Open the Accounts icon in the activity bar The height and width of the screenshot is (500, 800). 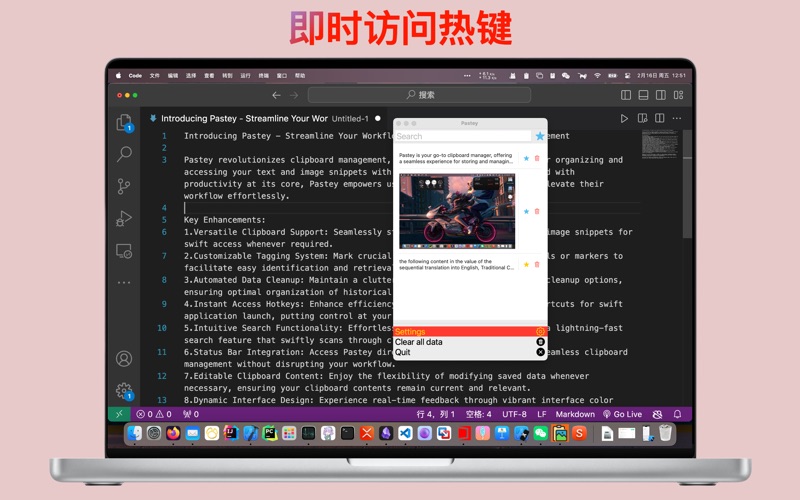[x=124, y=358]
